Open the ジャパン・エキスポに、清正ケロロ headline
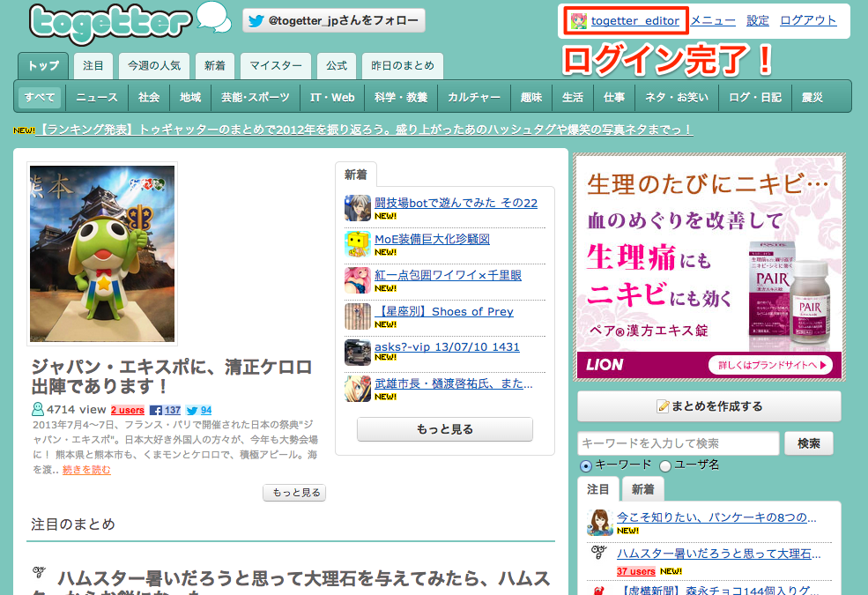Viewport: 868px width, 595px height. click(172, 376)
